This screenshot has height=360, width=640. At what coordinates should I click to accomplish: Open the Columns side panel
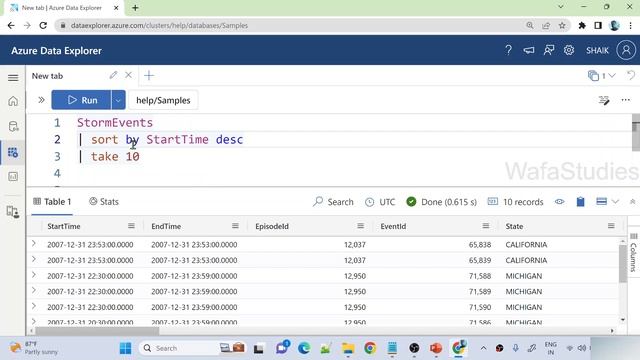click(x=633, y=252)
